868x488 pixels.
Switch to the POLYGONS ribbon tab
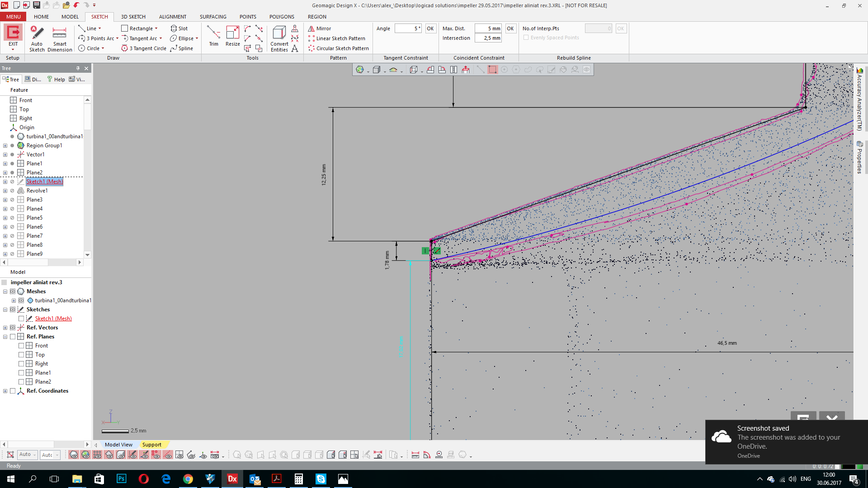(x=282, y=17)
